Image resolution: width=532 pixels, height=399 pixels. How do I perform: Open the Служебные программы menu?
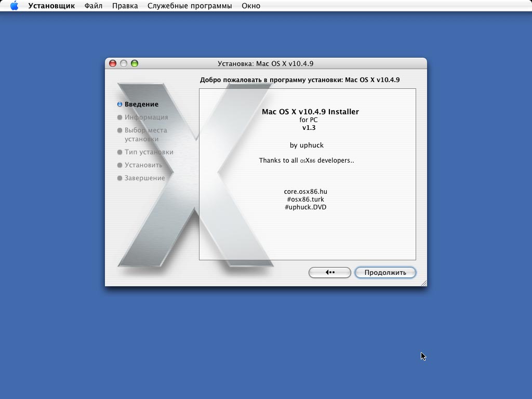190,6
